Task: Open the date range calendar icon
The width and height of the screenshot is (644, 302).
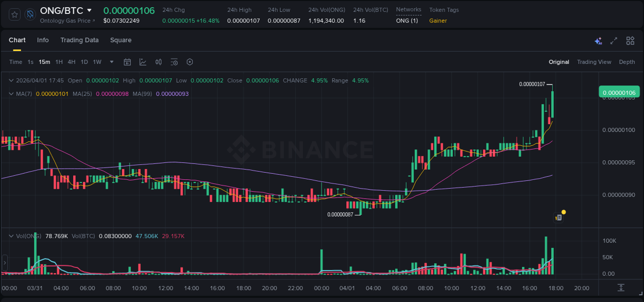Action: point(127,62)
